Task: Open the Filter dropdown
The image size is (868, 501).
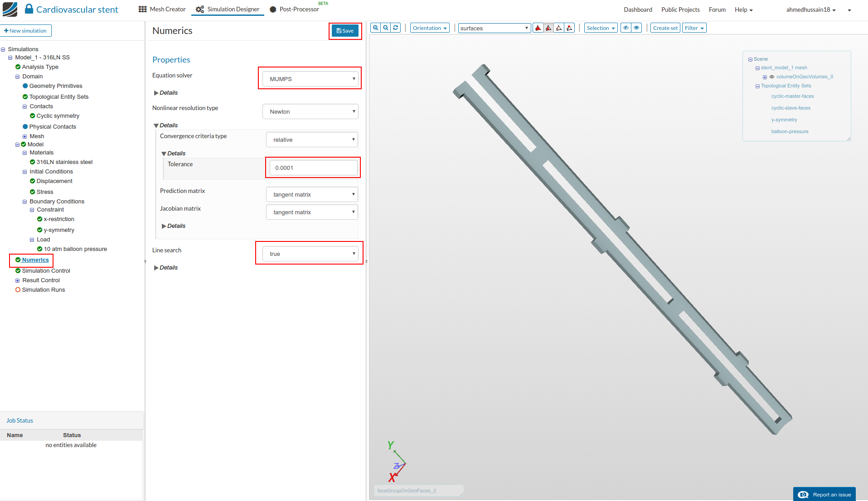Action: 694,28
